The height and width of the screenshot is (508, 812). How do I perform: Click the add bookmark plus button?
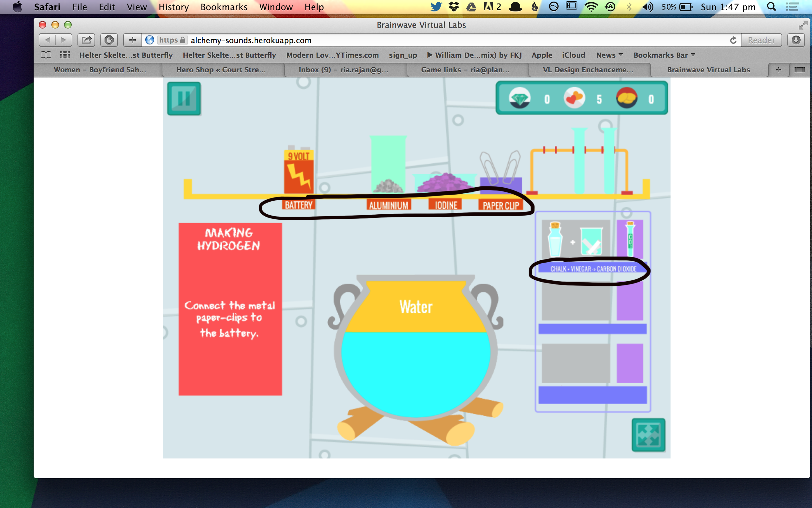132,40
